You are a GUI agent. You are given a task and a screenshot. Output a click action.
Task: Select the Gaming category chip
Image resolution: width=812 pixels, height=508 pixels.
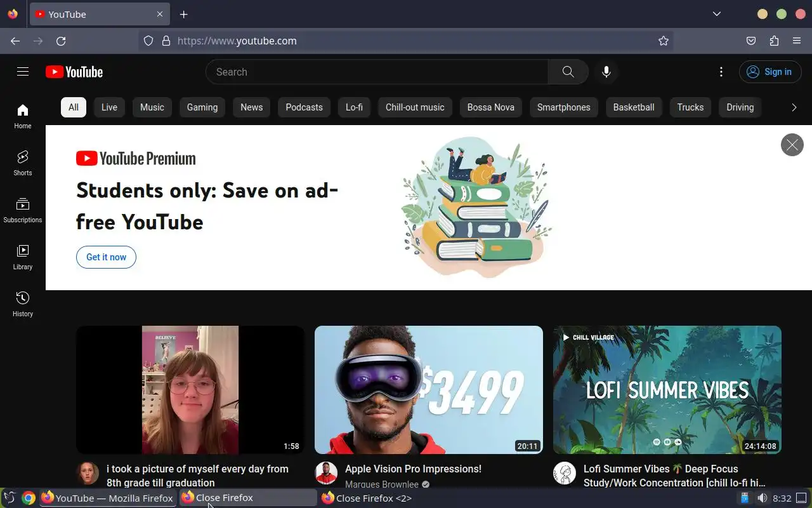pyautogui.click(x=202, y=107)
